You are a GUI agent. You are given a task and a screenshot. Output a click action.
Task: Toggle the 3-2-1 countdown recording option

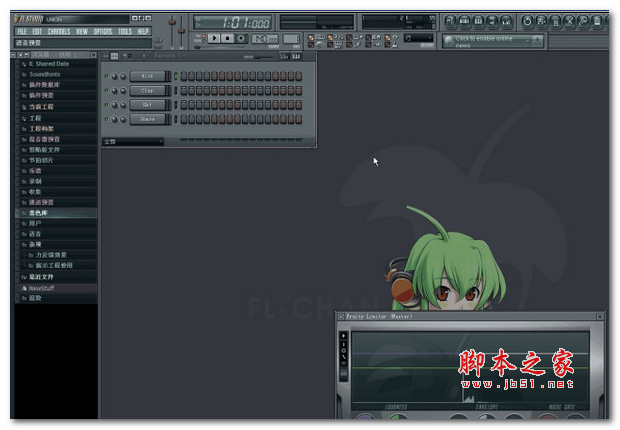click(336, 37)
